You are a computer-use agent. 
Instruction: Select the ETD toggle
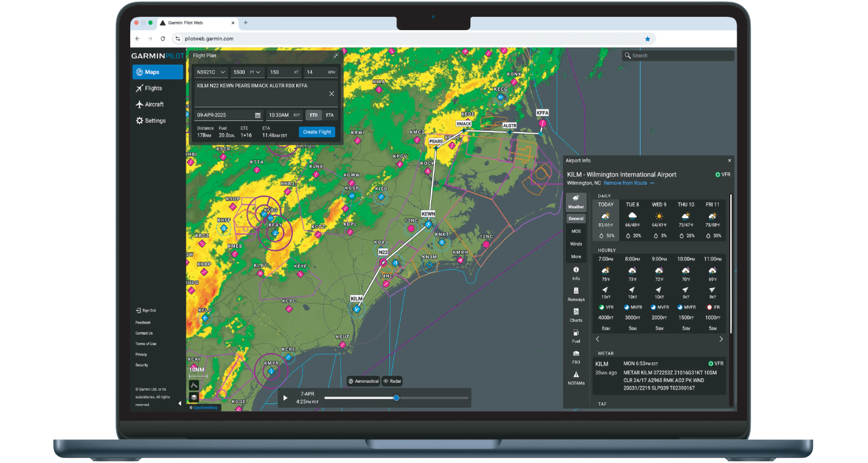coord(314,115)
